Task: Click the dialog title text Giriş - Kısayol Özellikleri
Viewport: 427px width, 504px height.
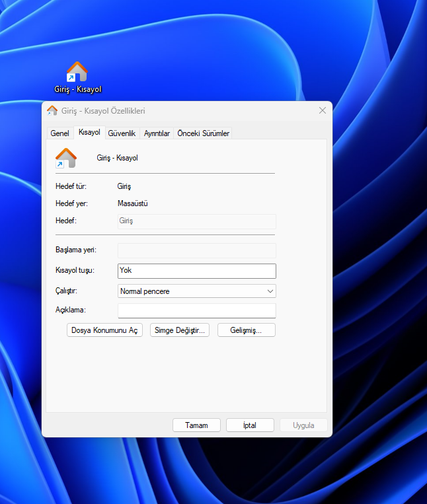Action: coord(103,111)
